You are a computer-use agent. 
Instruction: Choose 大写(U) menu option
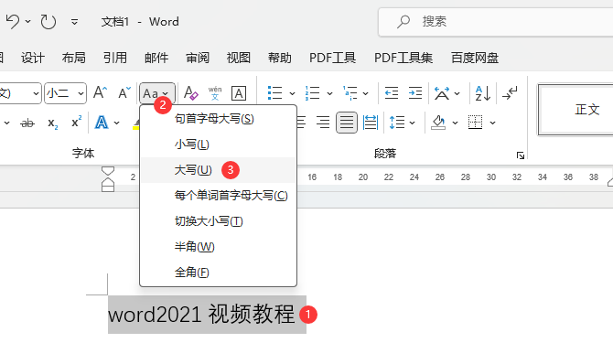click(x=218, y=170)
